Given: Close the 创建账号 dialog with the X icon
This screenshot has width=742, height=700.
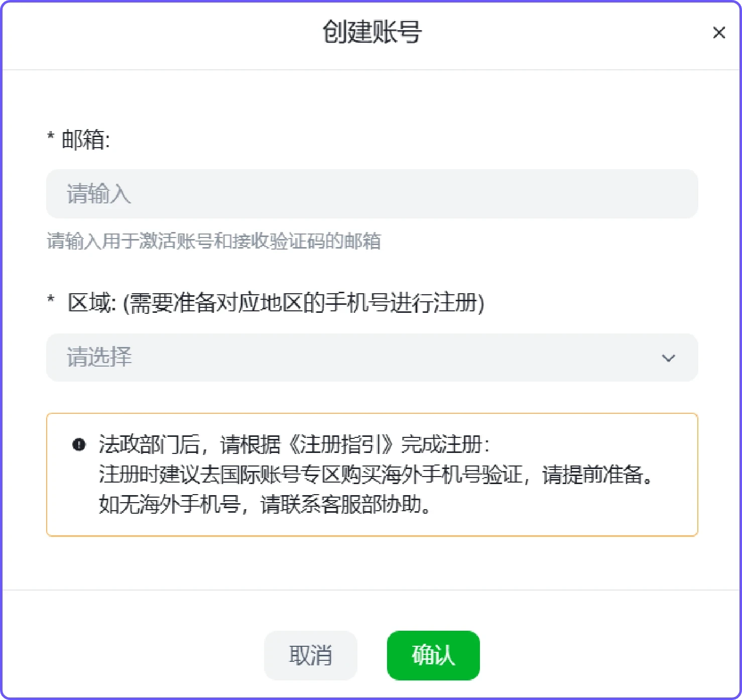Looking at the screenshot, I should pos(719,33).
